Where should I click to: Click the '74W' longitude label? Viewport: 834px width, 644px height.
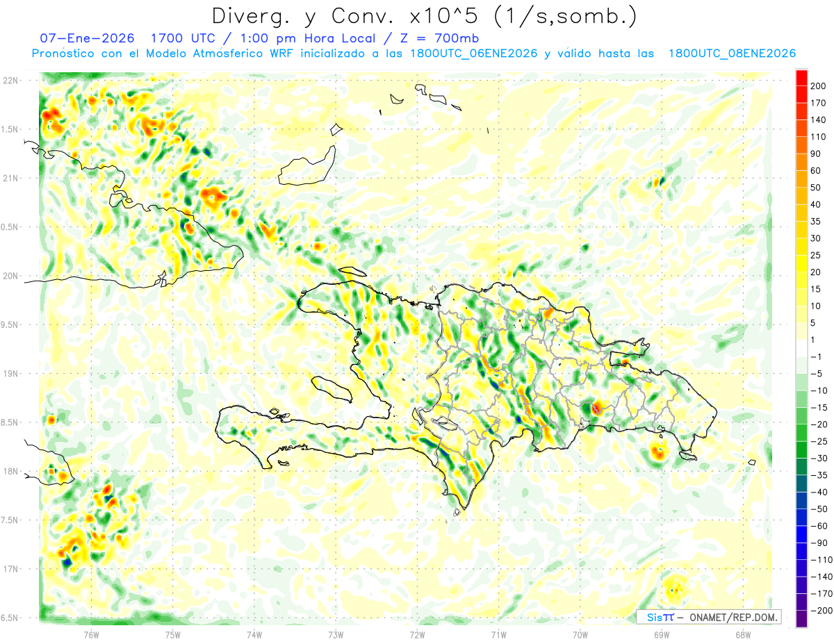pos(254,635)
